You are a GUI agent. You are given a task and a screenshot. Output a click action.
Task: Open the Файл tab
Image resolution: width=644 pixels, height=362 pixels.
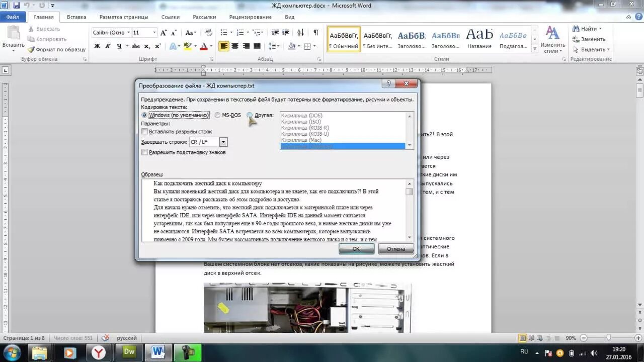(x=13, y=17)
